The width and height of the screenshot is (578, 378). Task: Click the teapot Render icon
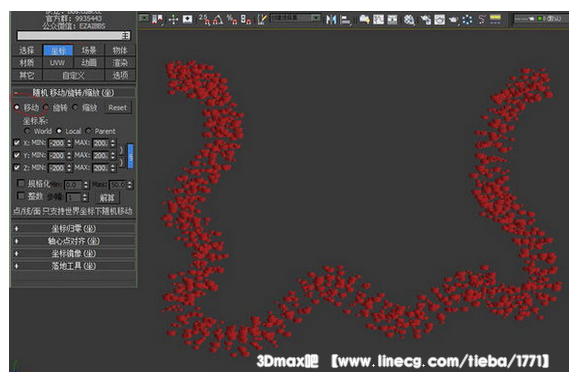pyautogui.click(x=453, y=20)
